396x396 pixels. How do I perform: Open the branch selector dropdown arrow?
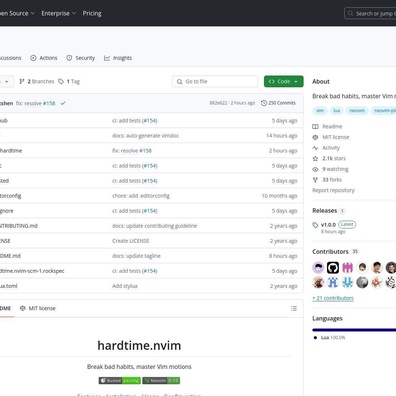click(x=6, y=81)
